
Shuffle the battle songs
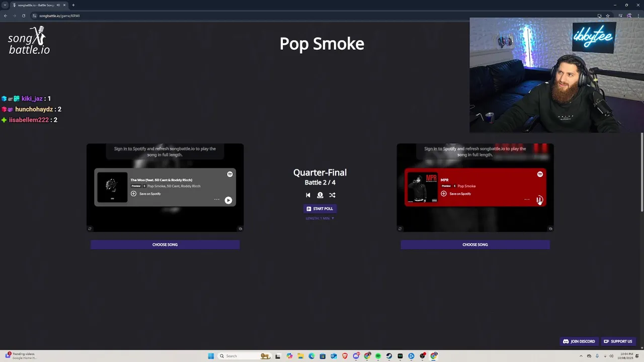pos(332,195)
